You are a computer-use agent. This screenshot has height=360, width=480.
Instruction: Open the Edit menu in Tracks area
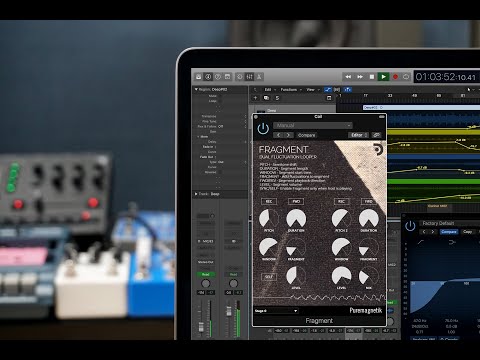pos(270,90)
